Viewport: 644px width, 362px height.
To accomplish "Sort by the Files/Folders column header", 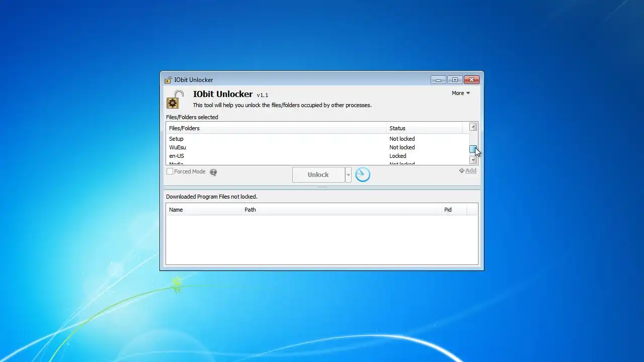I will (x=276, y=128).
